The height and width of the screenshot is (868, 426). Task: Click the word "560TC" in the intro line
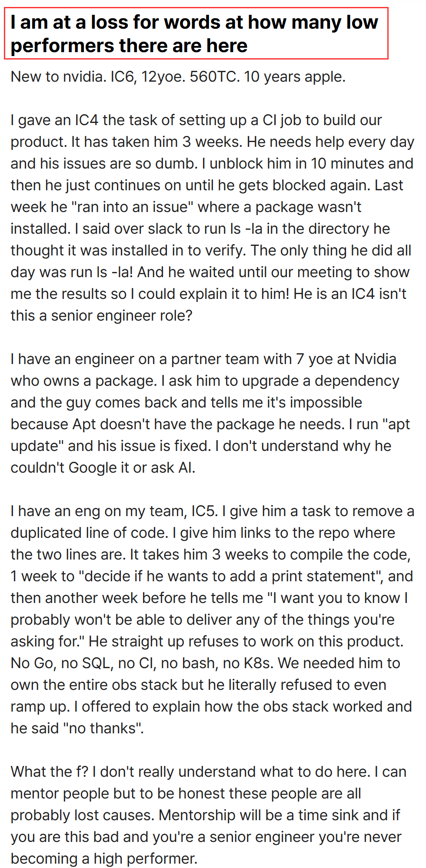pos(215,77)
